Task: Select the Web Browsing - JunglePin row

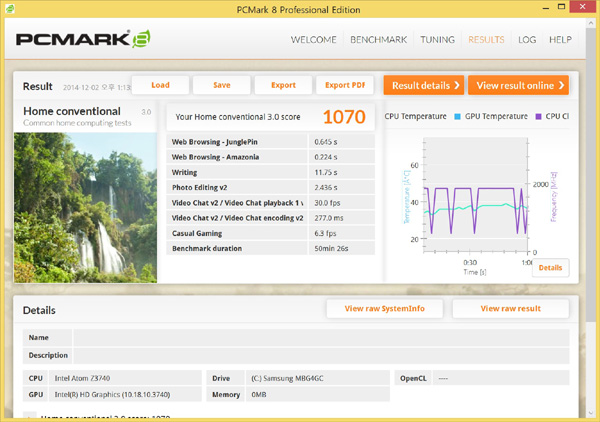Action: [271, 142]
